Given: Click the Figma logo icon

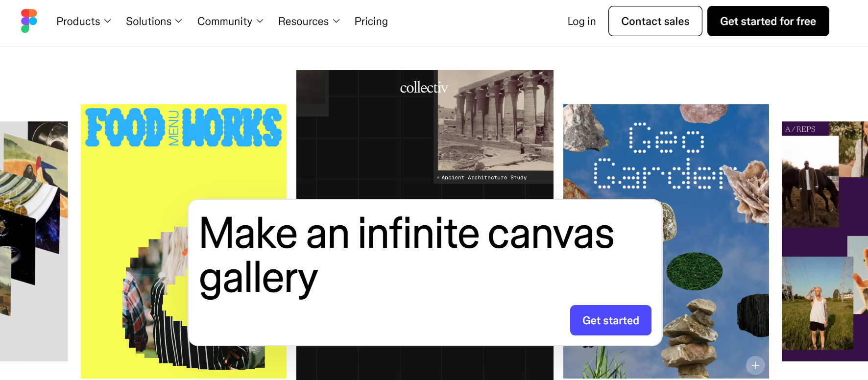Looking at the screenshot, I should (29, 21).
